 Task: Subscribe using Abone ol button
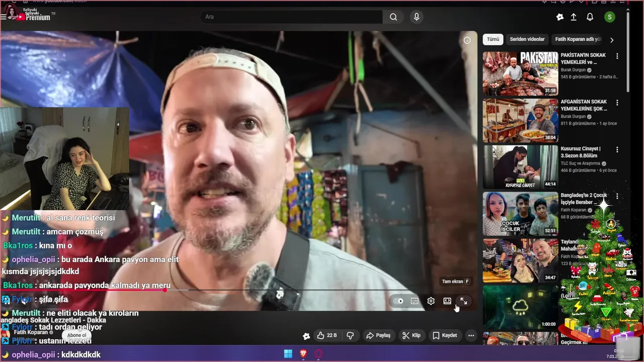tap(77, 335)
